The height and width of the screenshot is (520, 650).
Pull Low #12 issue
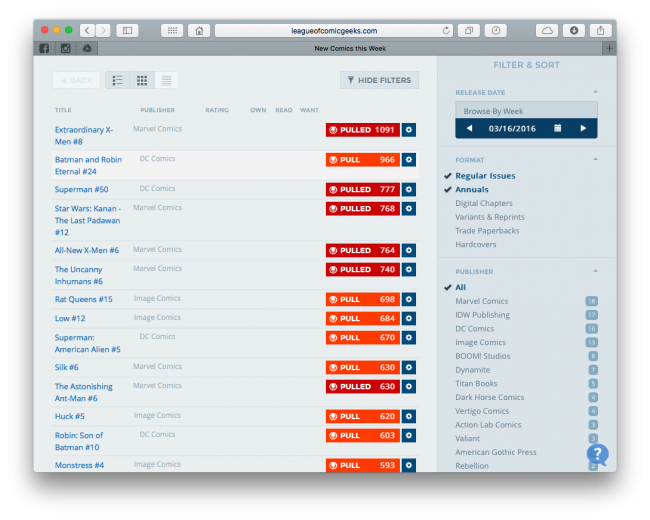[x=363, y=318]
